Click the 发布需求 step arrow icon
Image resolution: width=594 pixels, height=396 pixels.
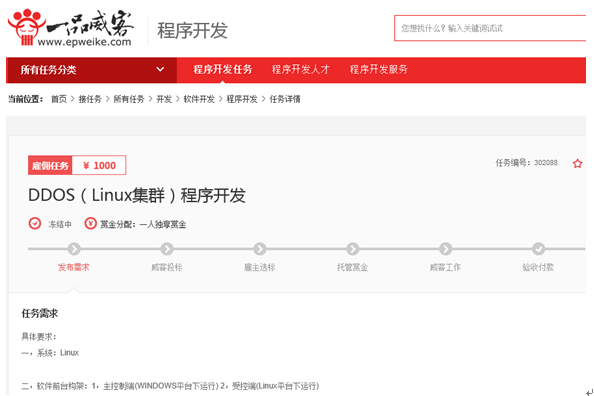pyautogui.click(x=74, y=249)
